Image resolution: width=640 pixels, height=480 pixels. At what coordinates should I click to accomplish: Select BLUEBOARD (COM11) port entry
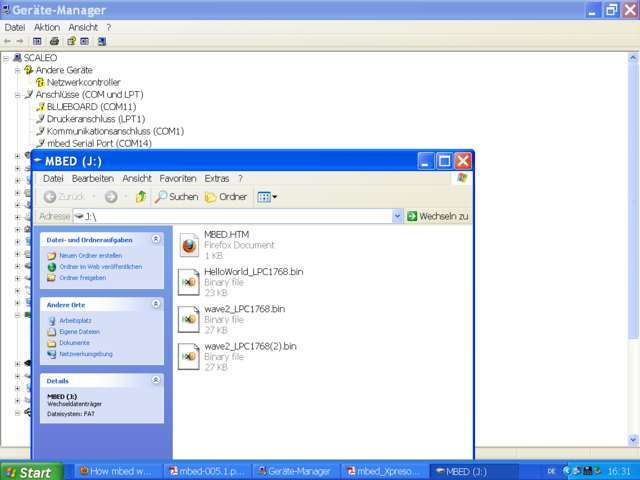pyautogui.click(x=91, y=107)
